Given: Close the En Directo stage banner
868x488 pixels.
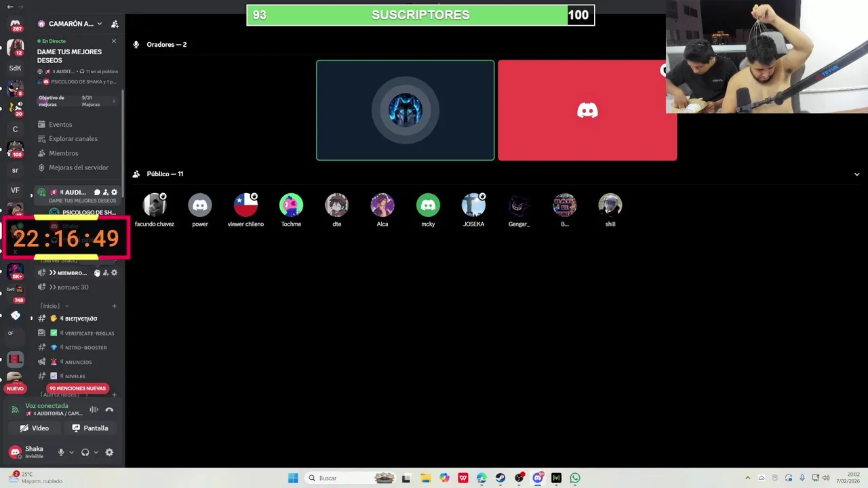Looking at the screenshot, I should pyautogui.click(x=114, y=41).
